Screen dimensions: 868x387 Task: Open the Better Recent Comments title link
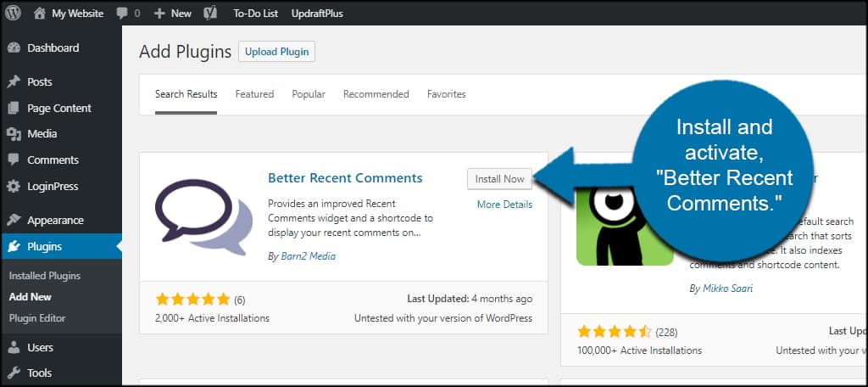click(345, 178)
